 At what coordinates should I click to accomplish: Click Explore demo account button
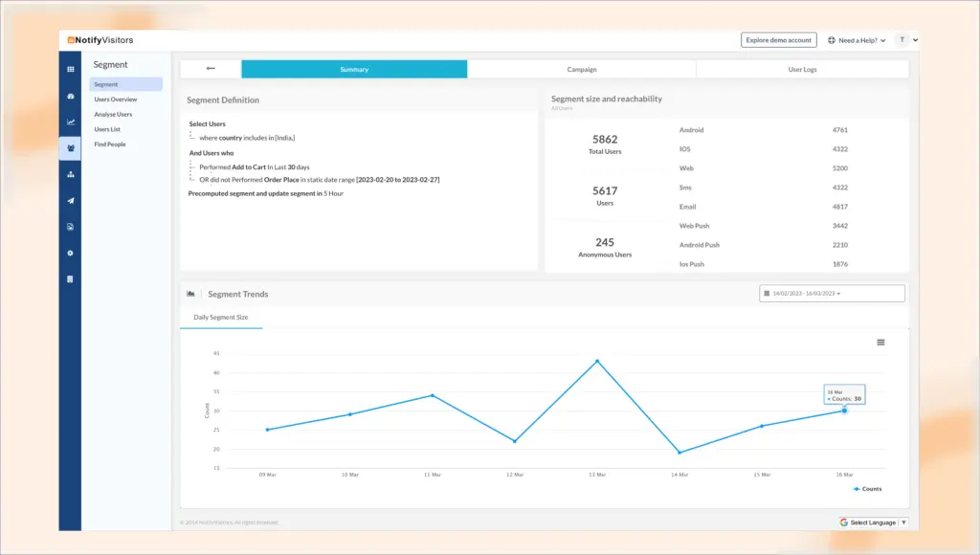778,40
